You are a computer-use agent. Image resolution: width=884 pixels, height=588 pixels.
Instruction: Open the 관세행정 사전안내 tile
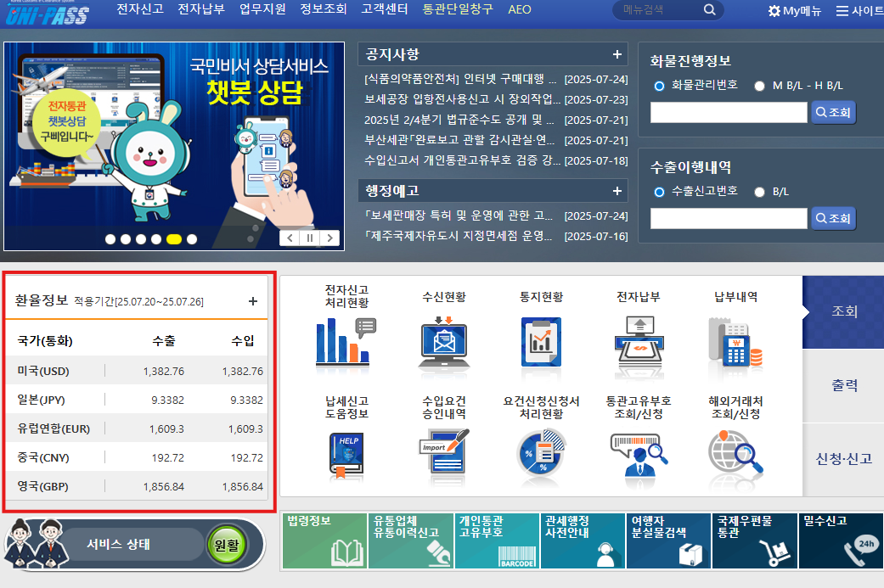(583, 540)
